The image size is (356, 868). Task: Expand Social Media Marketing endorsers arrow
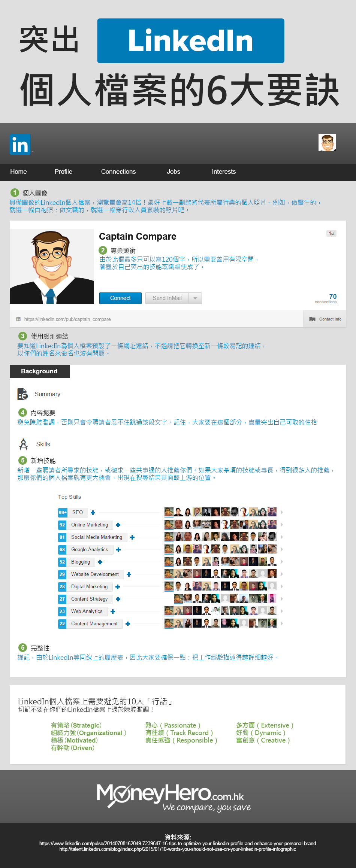pyautogui.click(x=281, y=537)
